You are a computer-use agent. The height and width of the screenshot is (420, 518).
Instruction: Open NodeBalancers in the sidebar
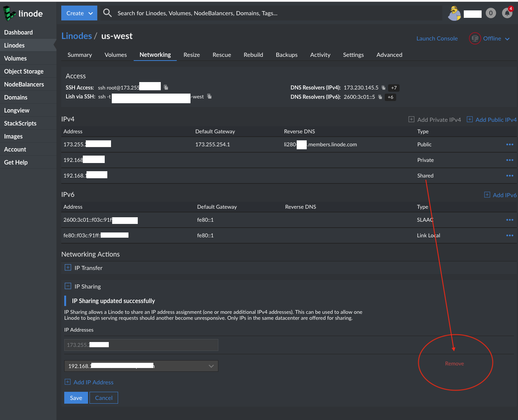(28, 84)
